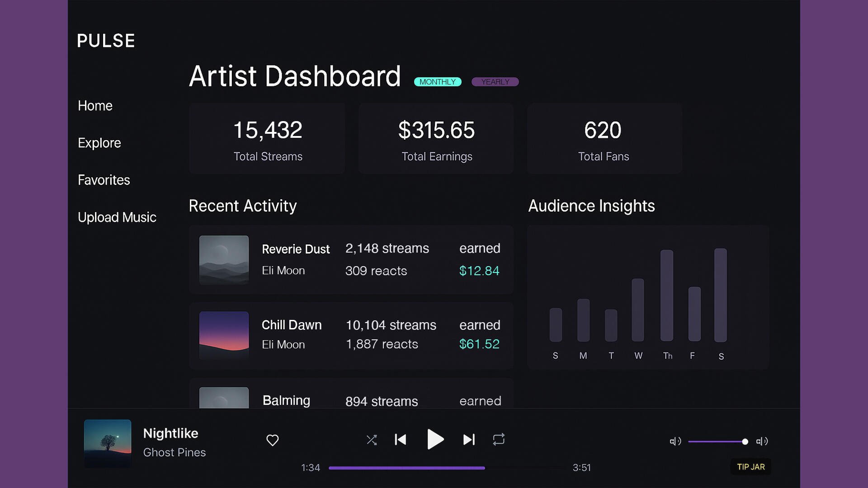The height and width of the screenshot is (488, 868).
Task: Switch to Yearly view
Action: 495,82
